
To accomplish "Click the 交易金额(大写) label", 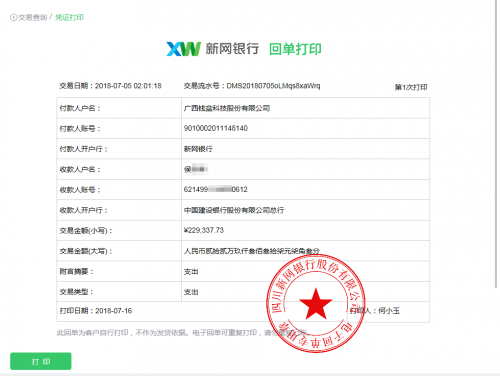I will (86, 251).
